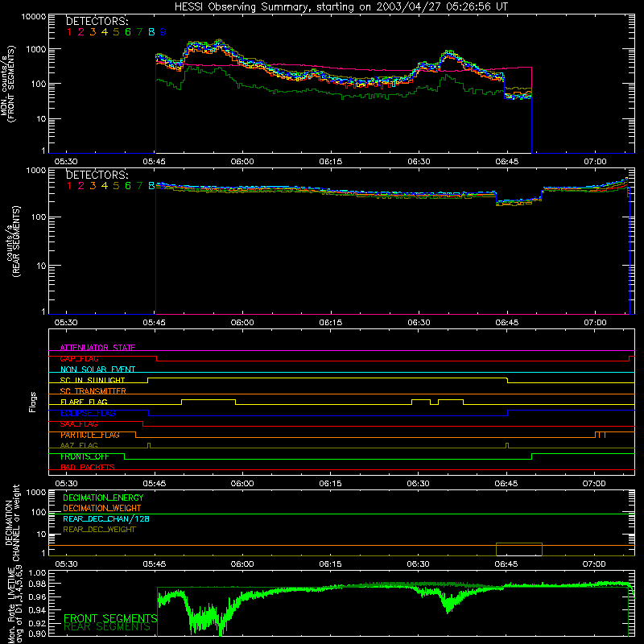Click the 07:00 time label under decimation plot
The height and width of the screenshot is (644, 644).
(594, 564)
